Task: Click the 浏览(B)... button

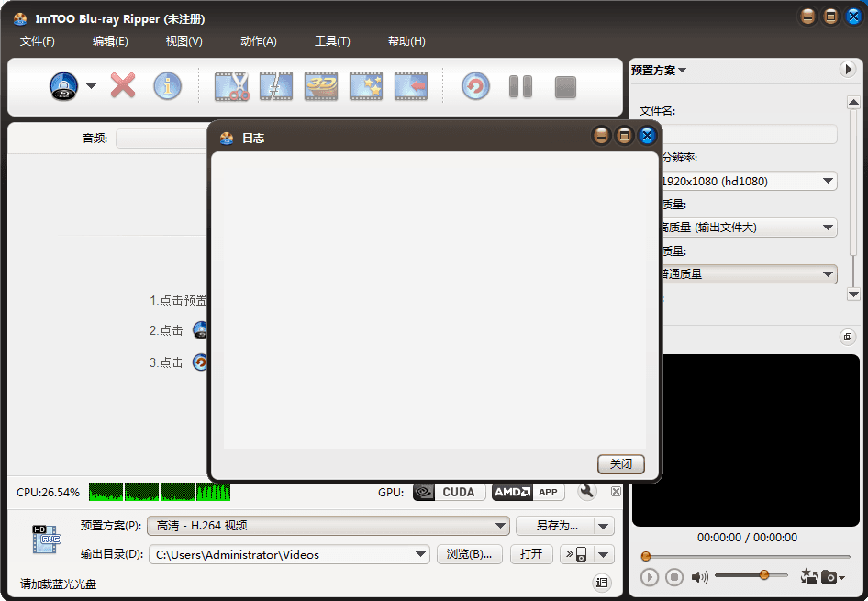Action: [x=470, y=554]
